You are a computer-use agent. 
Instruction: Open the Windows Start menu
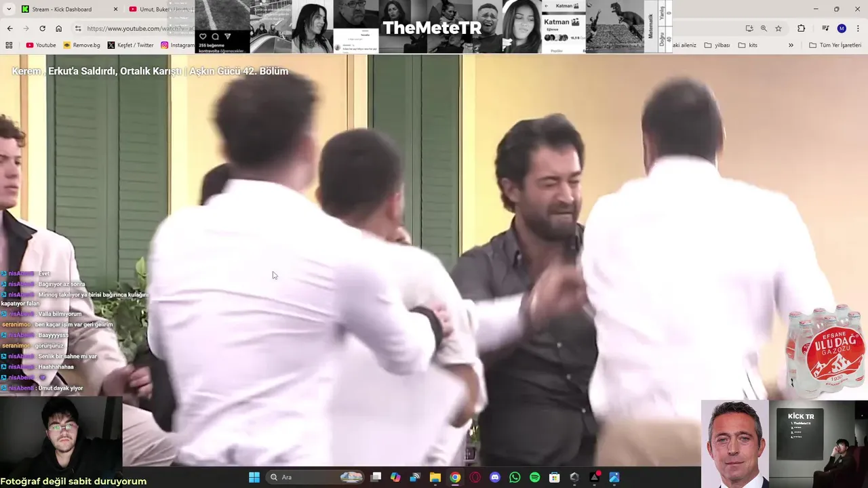click(x=254, y=477)
